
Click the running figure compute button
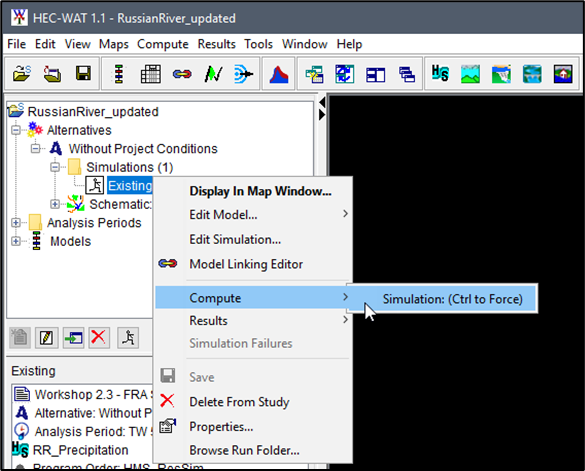click(x=128, y=338)
